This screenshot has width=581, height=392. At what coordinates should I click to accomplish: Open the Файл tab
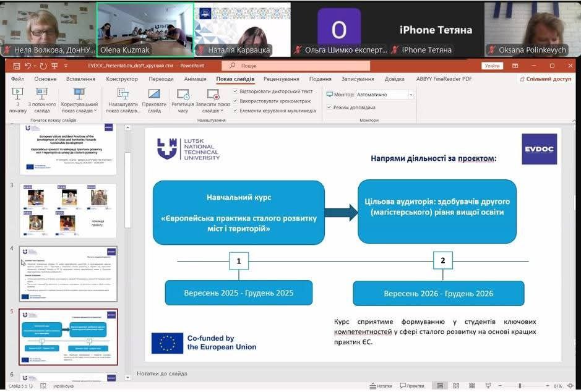[17, 79]
